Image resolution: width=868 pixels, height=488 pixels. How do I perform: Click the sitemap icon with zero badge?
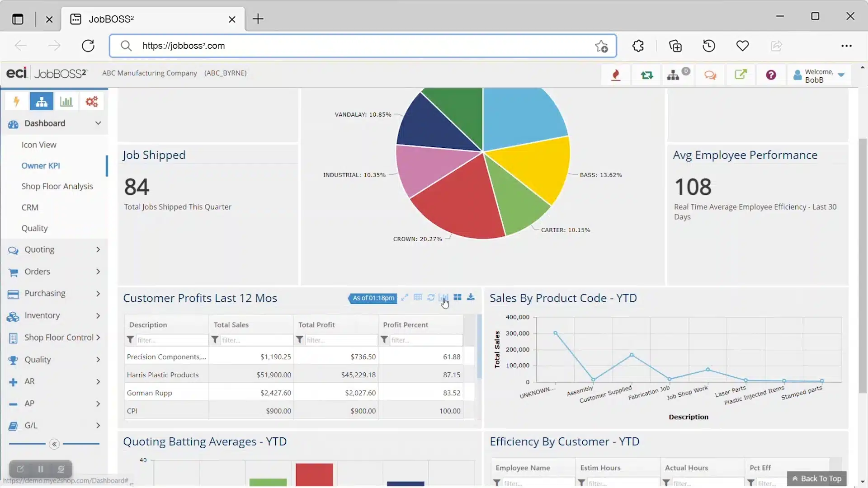point(675,75)
